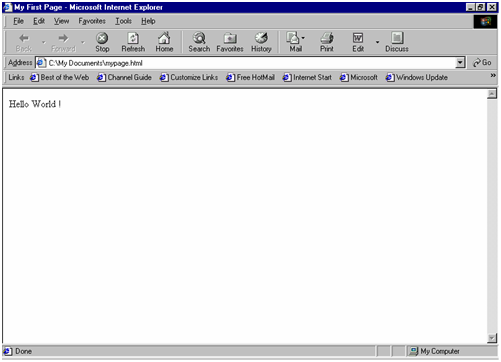Click the vertical scrollbar track
501x362 pixels.
click(x=492, y=216)
